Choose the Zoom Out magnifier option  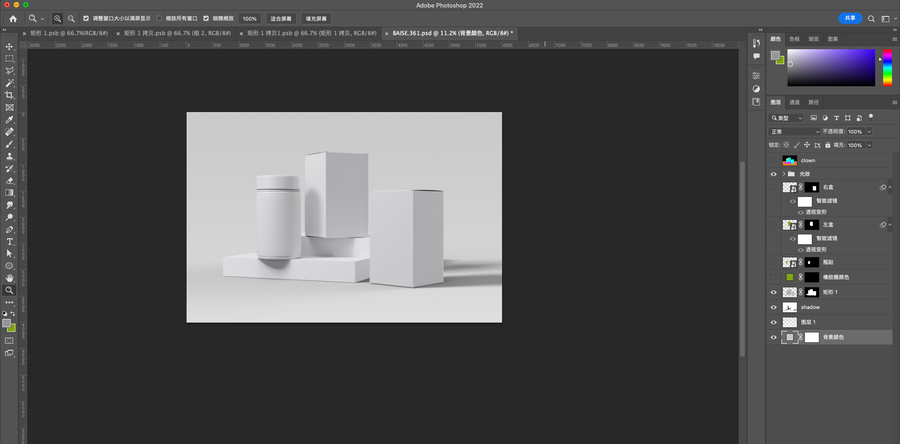tap(71, 18)
